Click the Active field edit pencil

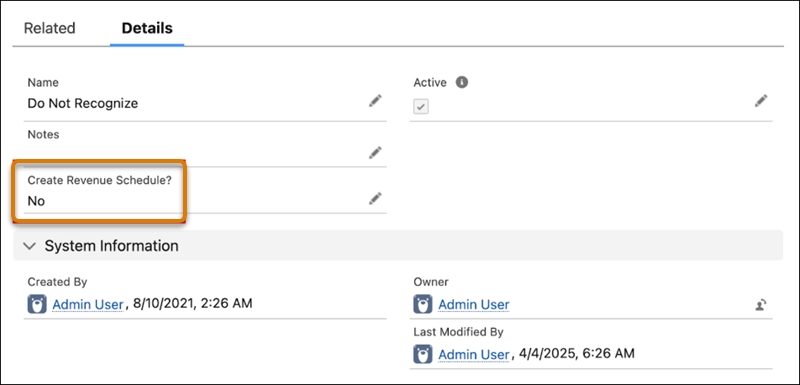pos(761,101)
